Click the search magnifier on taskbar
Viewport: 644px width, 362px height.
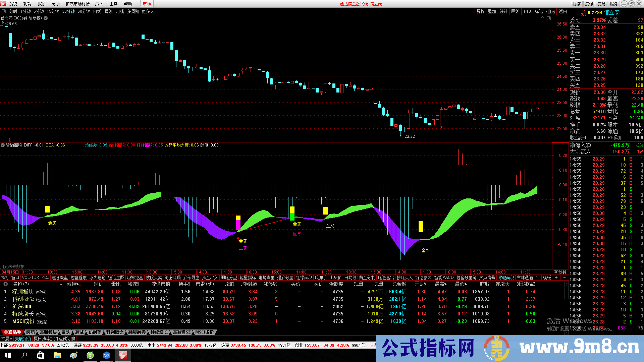pos(24,355)
